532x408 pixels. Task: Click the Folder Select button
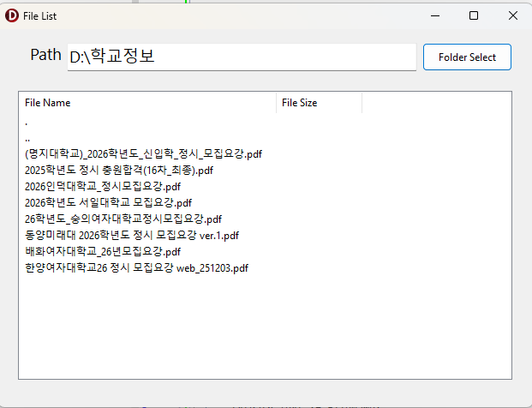[x=467, y=57]
